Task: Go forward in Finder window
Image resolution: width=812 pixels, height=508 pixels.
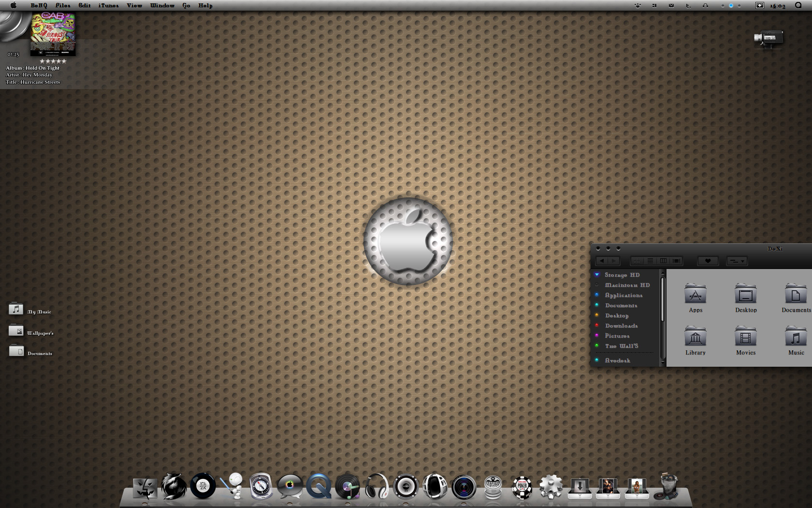Action: (x=614, y=261)
